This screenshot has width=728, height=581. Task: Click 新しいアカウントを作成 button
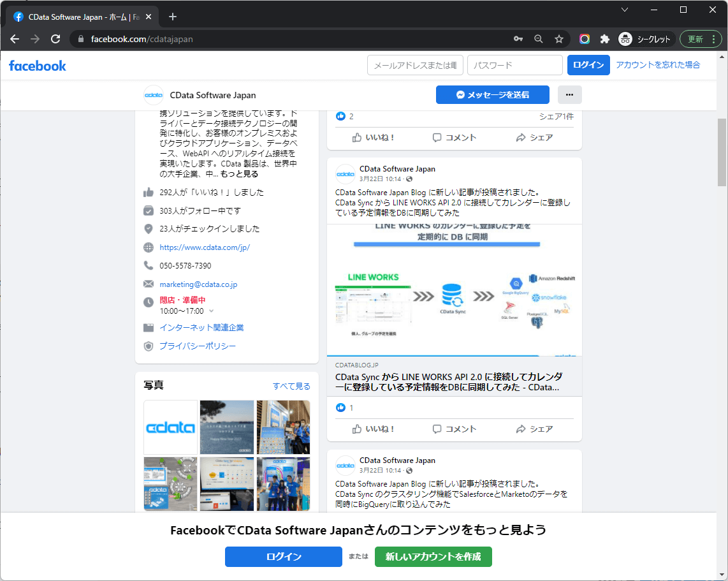(433, 556)
